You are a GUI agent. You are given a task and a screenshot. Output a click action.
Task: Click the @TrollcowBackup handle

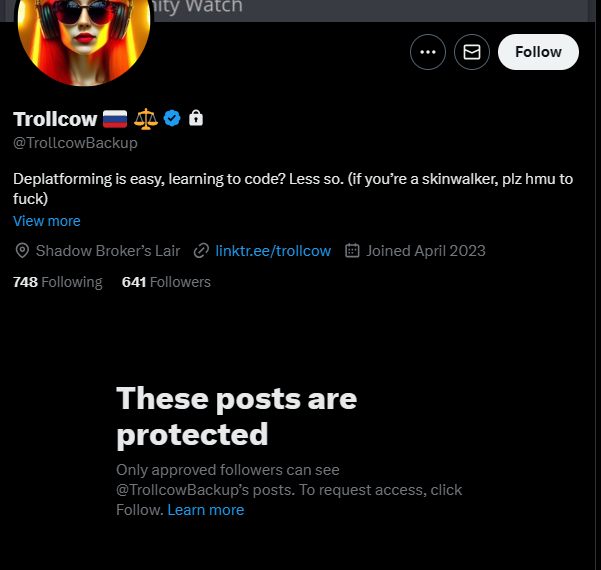75,143
